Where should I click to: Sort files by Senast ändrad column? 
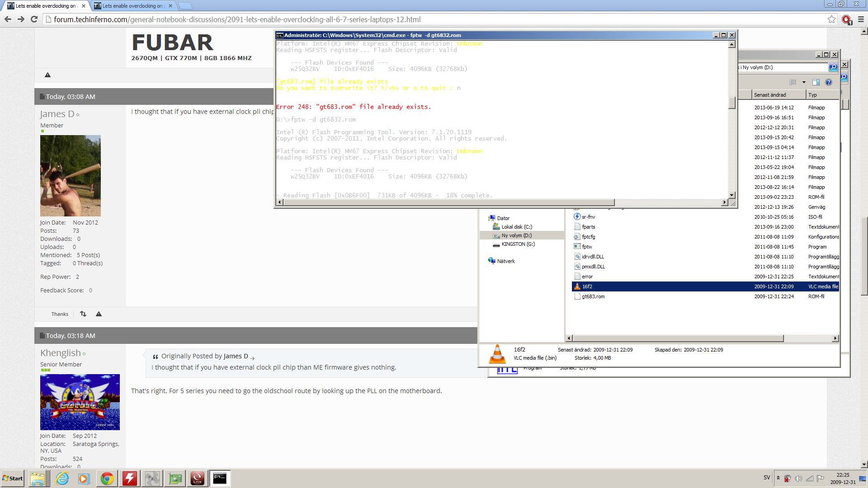pyautogui.click(x=779, y=95)
